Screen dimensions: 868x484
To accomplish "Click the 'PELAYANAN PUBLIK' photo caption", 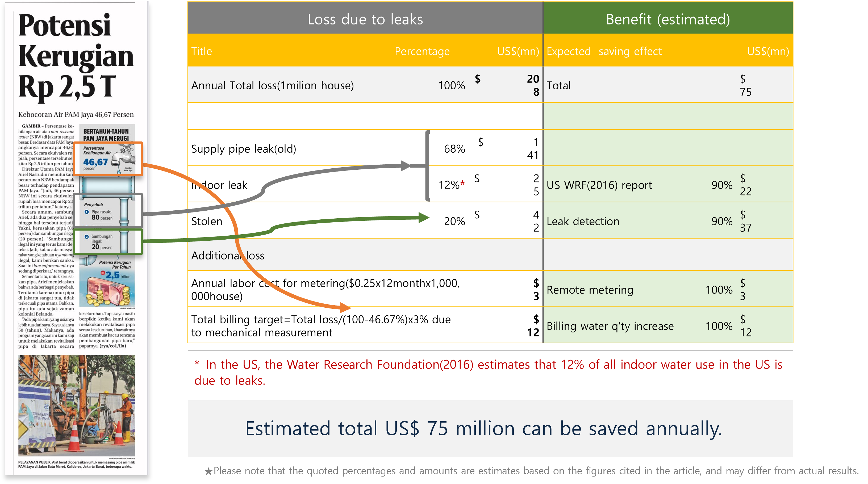I will 77,464.
